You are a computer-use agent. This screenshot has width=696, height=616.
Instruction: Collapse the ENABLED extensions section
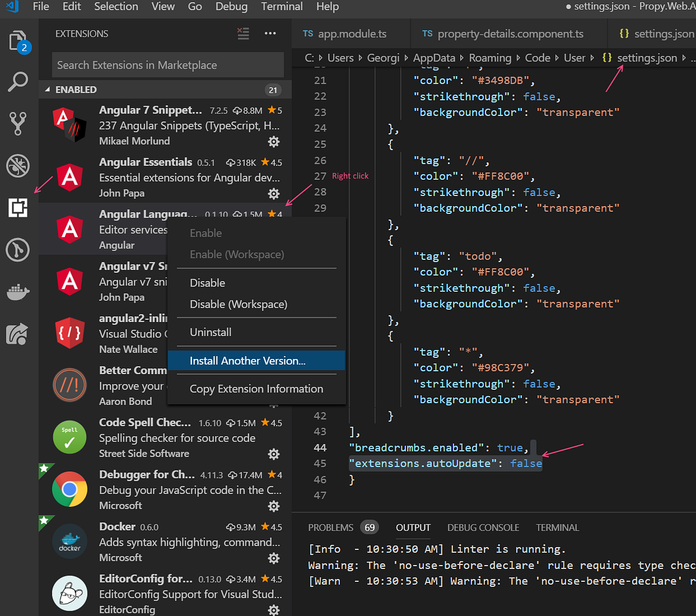tap(46, 89)
